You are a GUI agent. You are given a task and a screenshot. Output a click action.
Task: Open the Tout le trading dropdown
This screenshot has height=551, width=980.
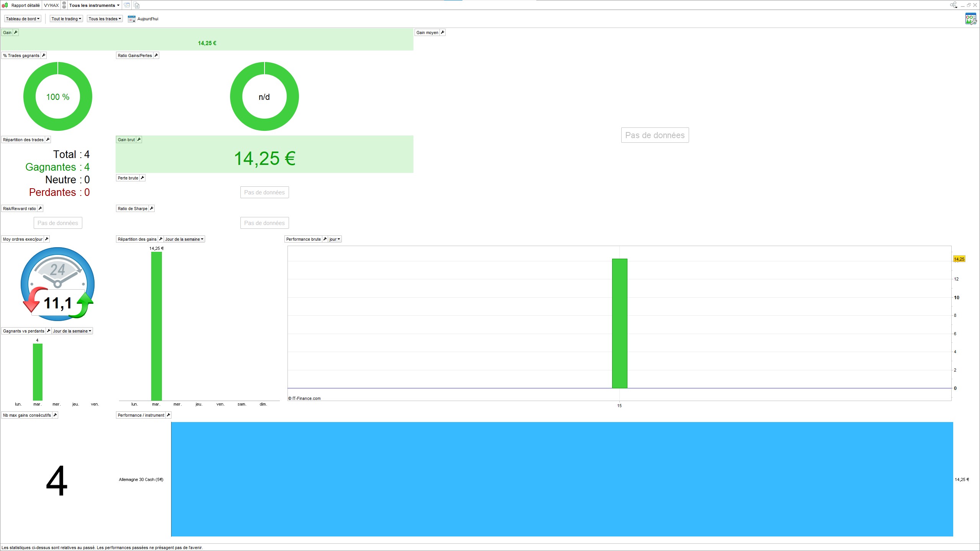66,19
